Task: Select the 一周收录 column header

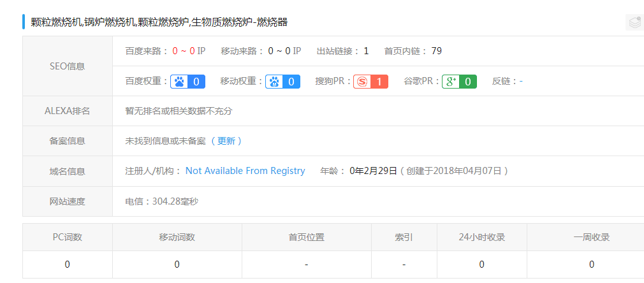Action: 591,237
